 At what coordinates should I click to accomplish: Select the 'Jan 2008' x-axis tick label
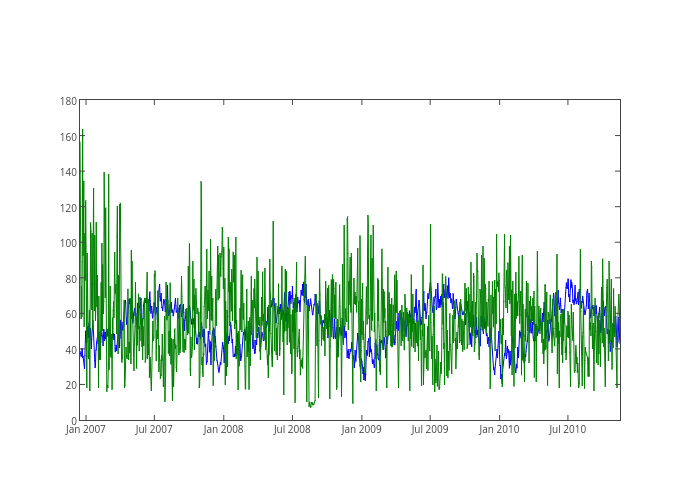point(223,429)
